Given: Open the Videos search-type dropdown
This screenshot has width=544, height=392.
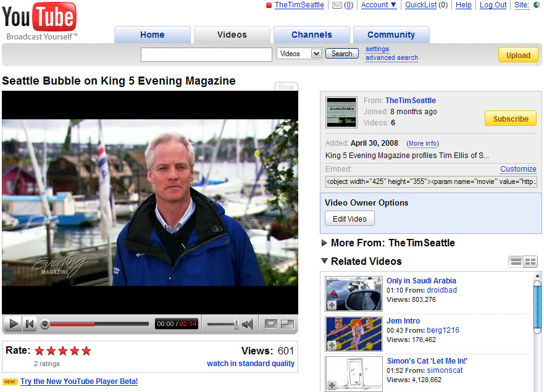Looking at the screenshot, I should point(299,54).
